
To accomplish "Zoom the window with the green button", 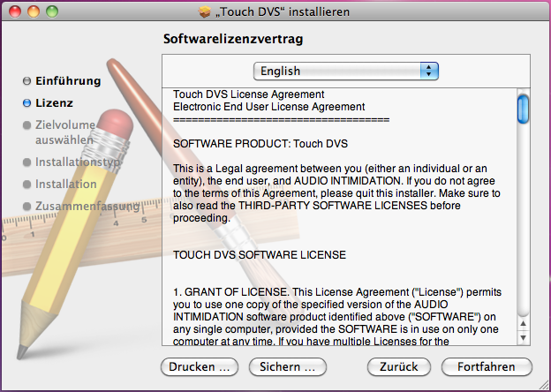I will [51, 12].
